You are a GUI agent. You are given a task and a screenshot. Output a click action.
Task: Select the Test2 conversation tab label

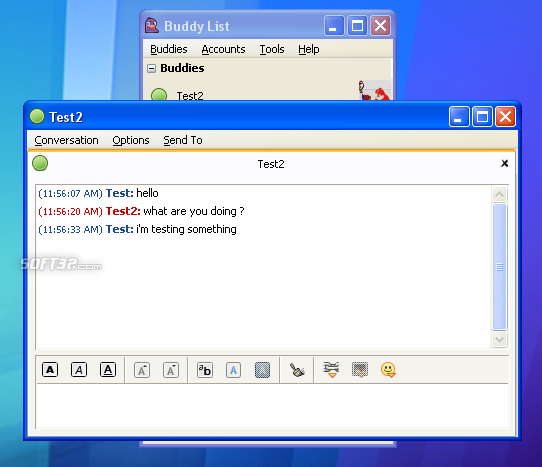(271, 164)
